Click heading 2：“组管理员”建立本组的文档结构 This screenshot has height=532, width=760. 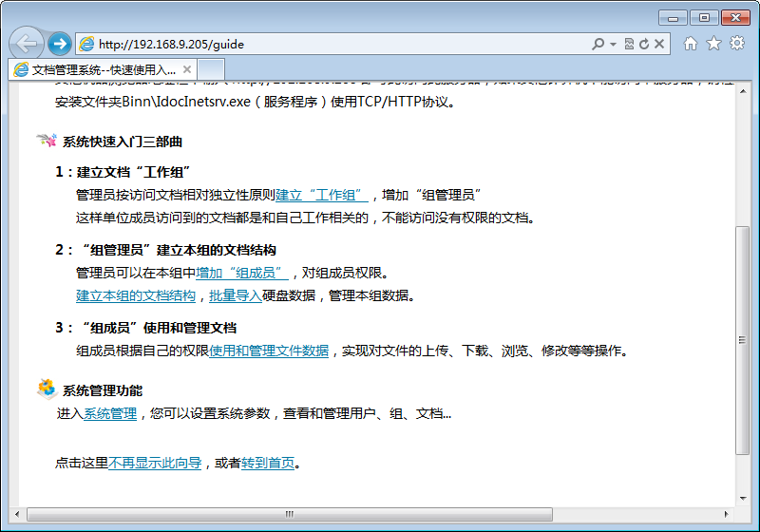(x=165, y=250)
